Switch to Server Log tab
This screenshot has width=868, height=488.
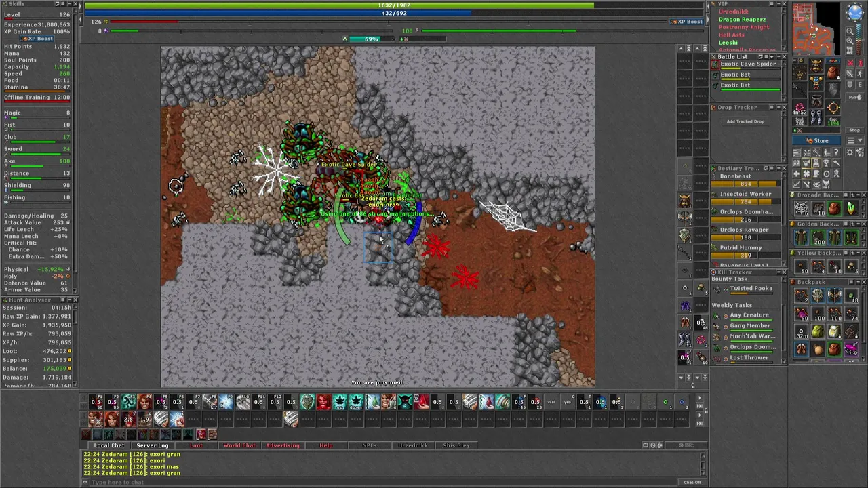click(x=152, y=445)
